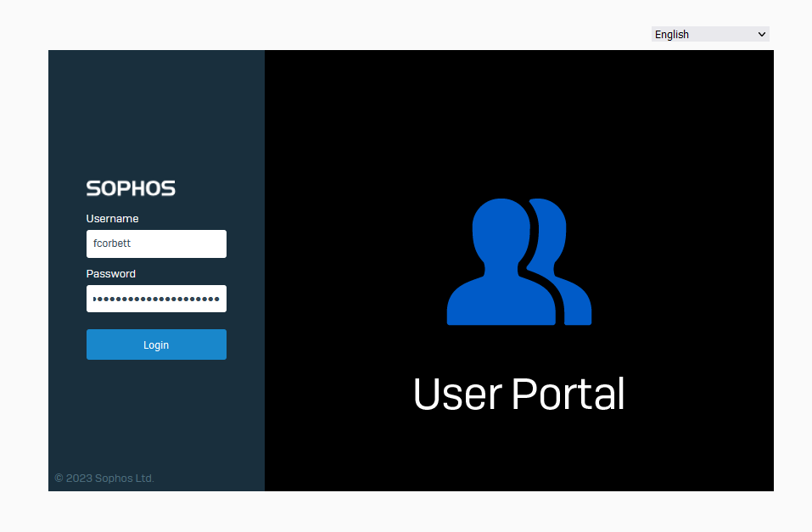The image size is (812, 532).
Task: Click the Username label
Action: [x=112, y=219]
